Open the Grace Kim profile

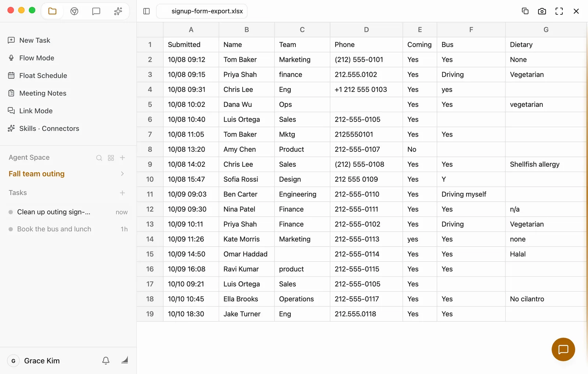click(35, 360)
